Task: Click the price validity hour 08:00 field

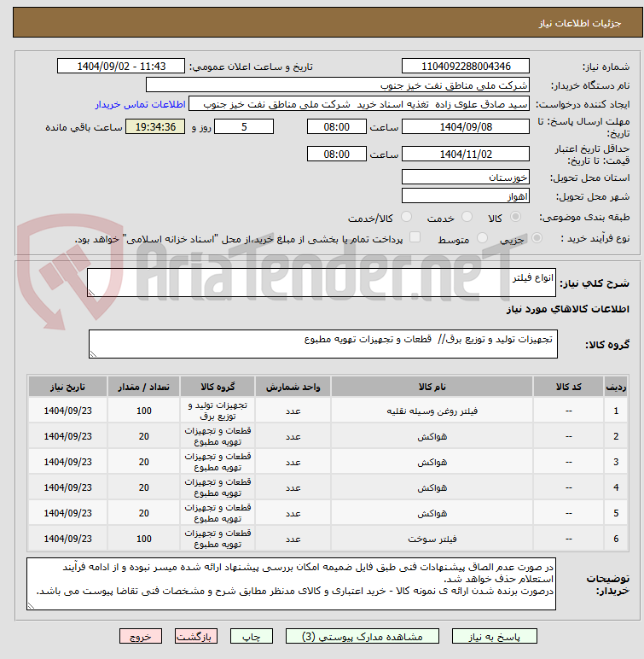Action: tap(336, 154)
